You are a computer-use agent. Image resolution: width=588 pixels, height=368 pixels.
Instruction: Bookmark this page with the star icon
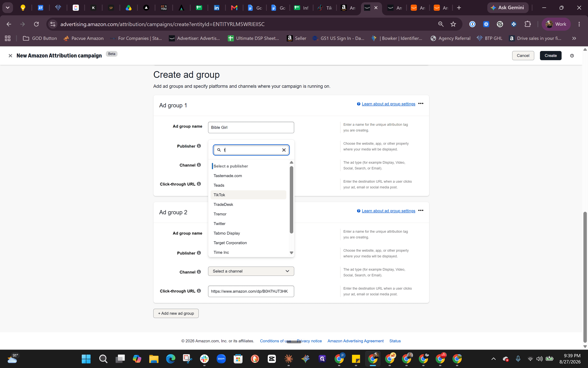[453, 24]
